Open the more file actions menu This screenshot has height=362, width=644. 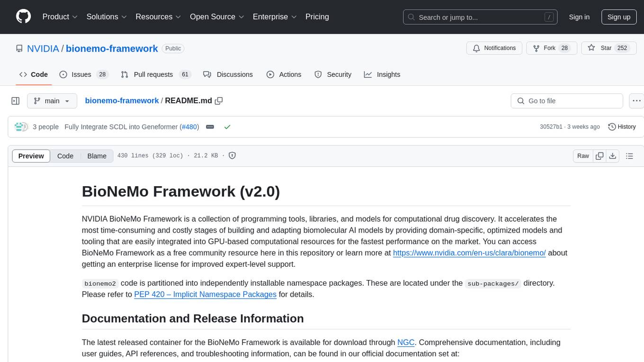coord(636,101)
